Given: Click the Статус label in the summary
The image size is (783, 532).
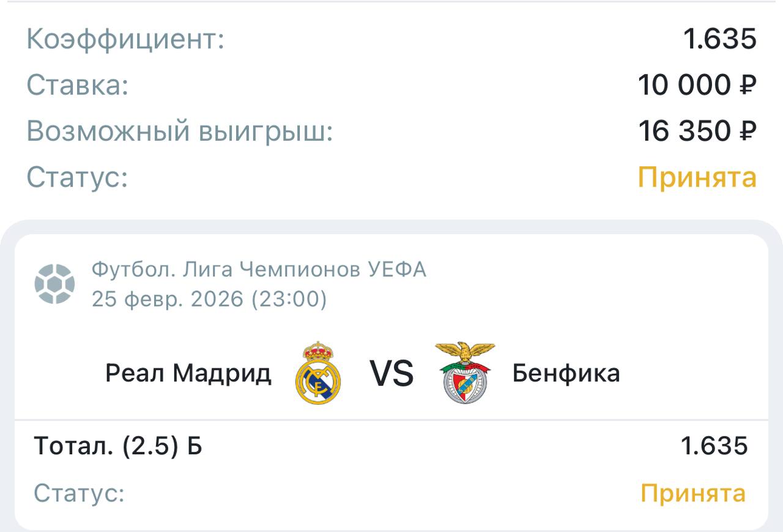Looking at the screenshot, I should (77, 177).
